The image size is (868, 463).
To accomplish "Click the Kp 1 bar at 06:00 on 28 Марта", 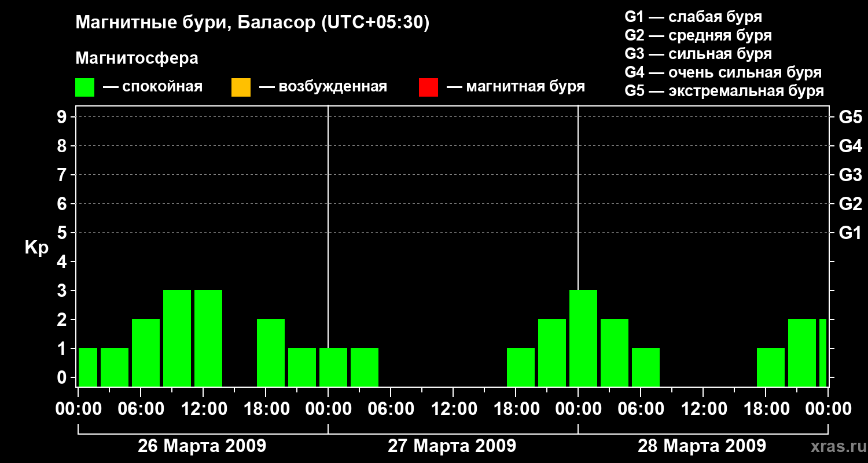I will coord(646,367).
